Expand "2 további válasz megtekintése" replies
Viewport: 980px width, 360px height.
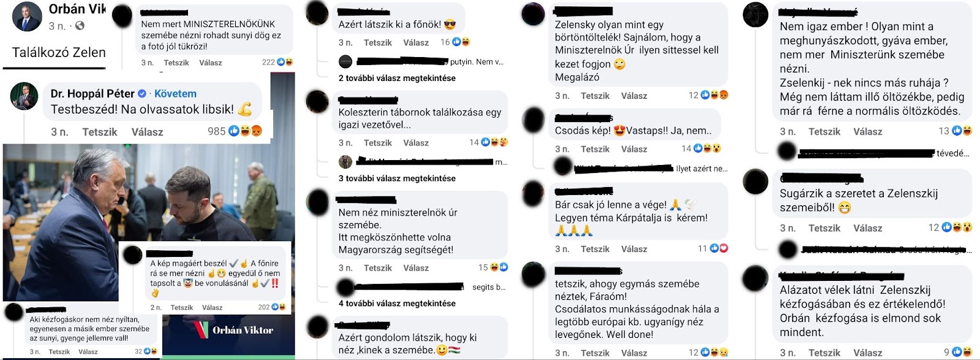click(397, 78)
